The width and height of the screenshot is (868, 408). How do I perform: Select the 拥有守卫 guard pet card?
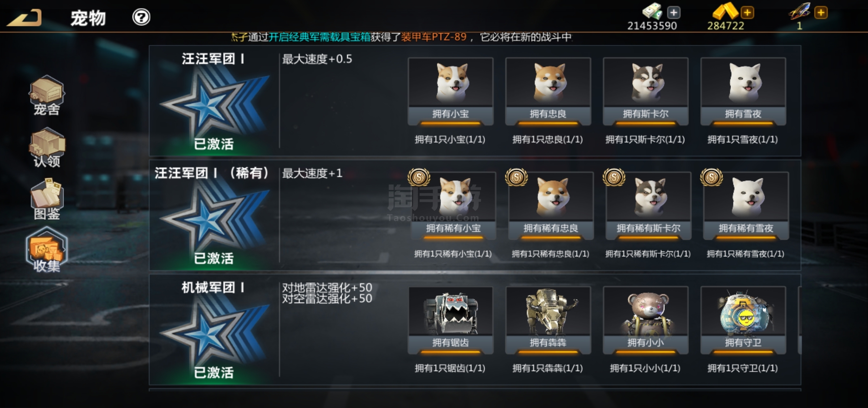pyautogui.click(x=743, y=320)
